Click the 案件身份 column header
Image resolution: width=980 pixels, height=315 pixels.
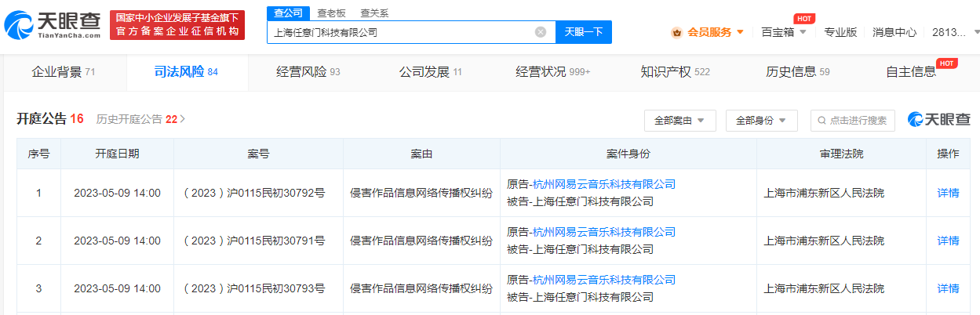click(628, 154)
